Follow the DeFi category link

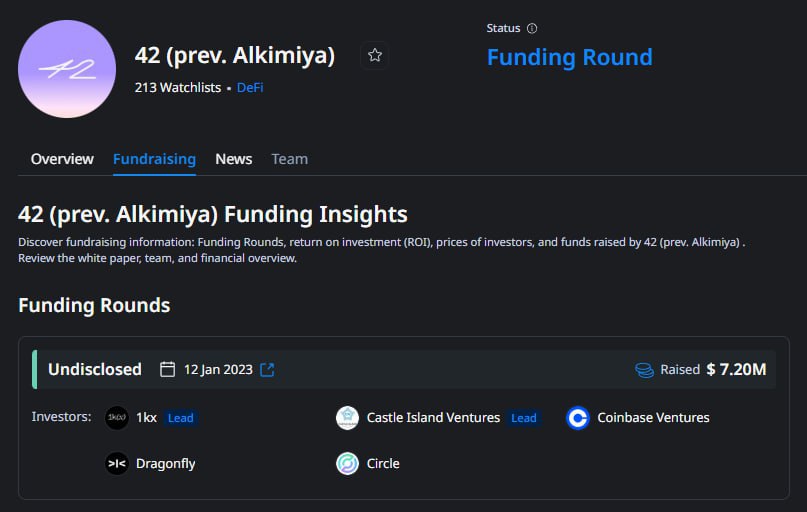click(250, 87)
